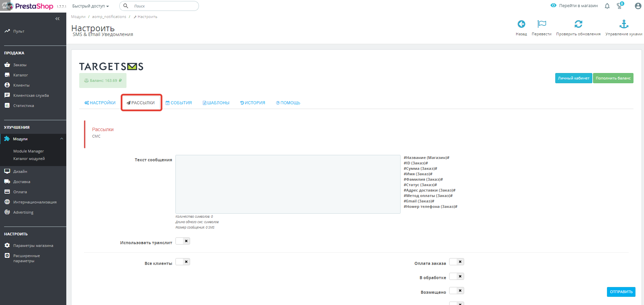The image size is (644, 305).
Task: Open Быстрый доступ dropdown
Action: click(90, 6)
